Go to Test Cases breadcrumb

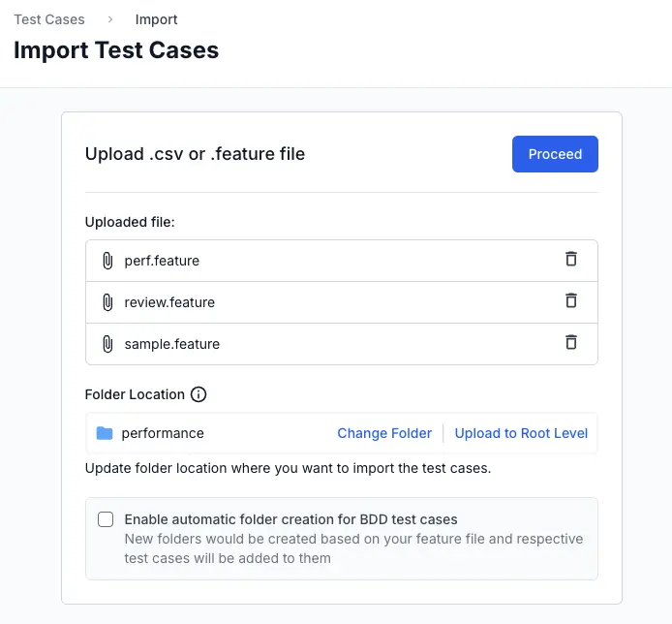49,19
